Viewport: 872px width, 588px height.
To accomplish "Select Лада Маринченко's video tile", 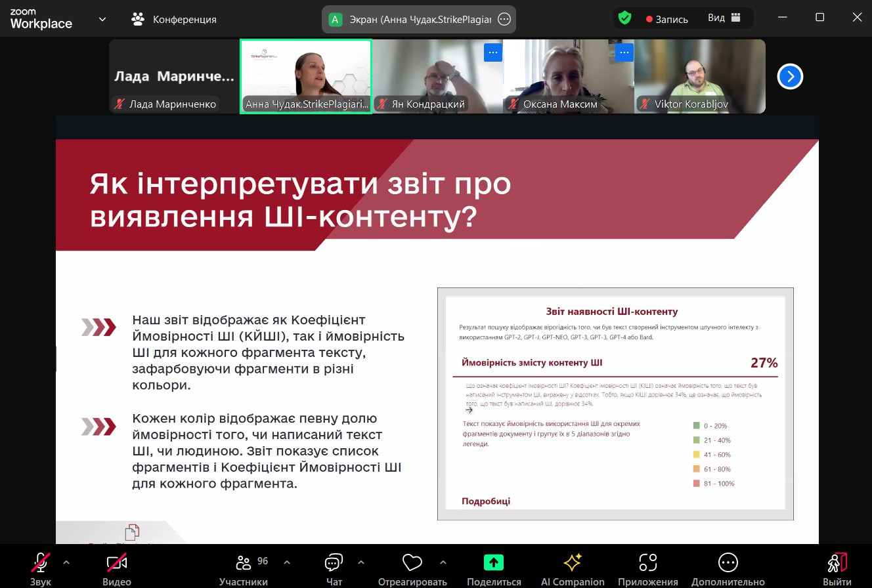I will coord(174,76).
